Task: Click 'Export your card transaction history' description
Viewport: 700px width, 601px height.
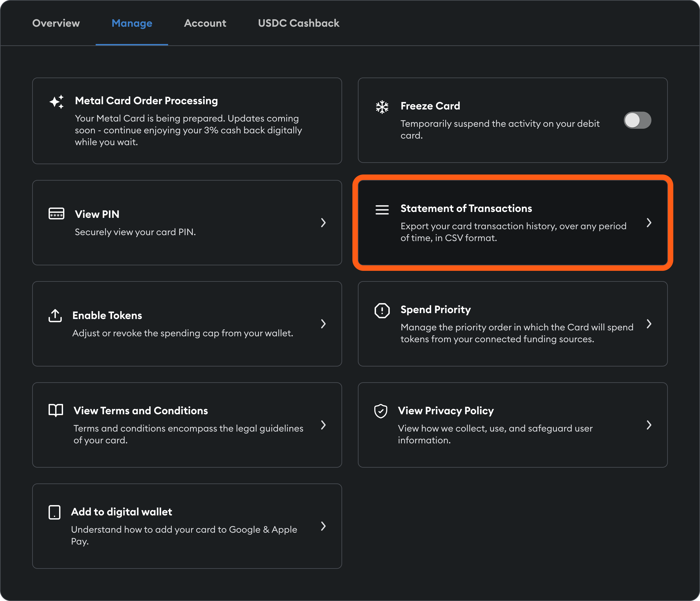Action: [514, 232]
